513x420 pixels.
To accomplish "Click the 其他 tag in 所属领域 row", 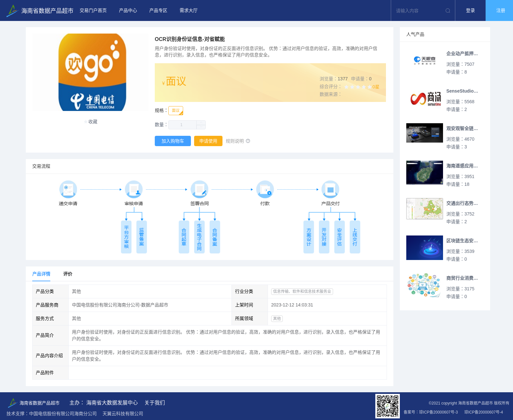I will [x=277, y=318].
